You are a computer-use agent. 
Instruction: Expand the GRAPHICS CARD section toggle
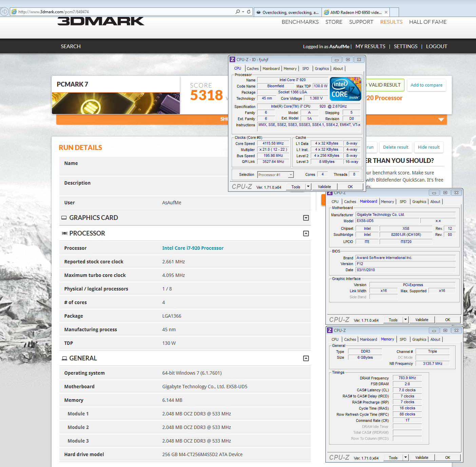click(x=306, y=218)
